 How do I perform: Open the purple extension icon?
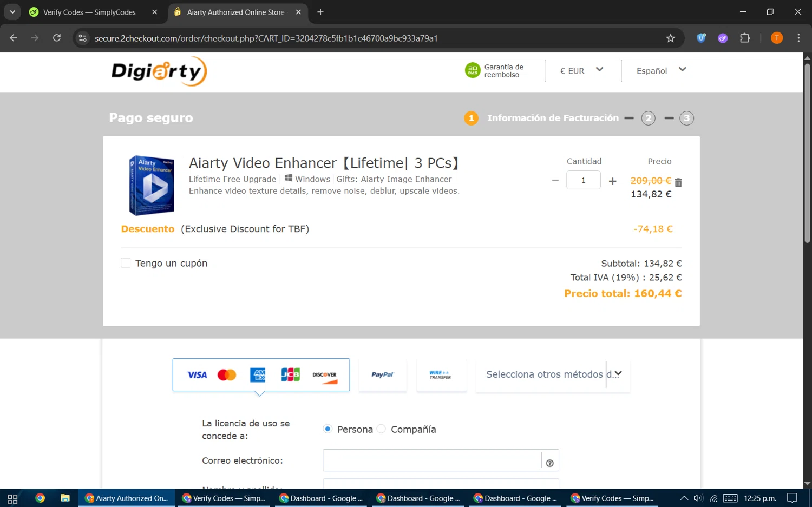(723, 38)
